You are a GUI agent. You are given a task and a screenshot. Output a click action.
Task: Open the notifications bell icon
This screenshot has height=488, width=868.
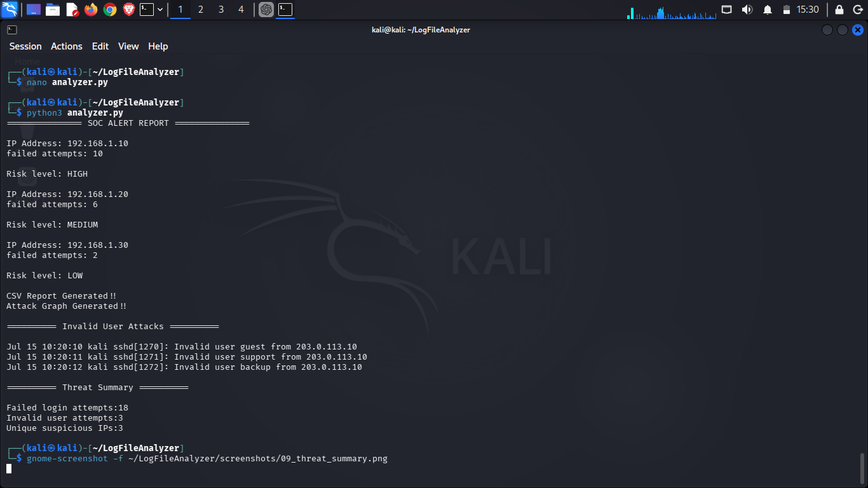(x=768, y=10)
